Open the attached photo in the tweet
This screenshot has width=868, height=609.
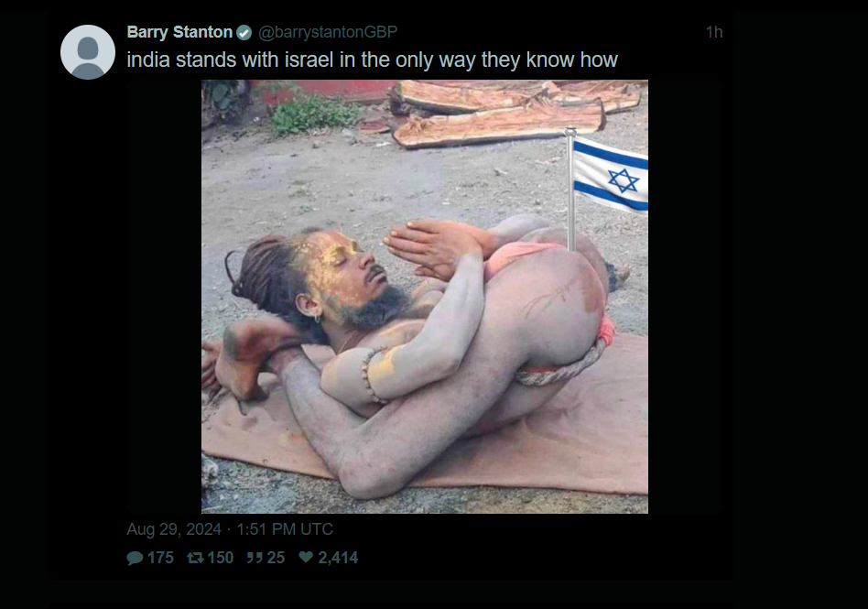(x=425, y=297)
